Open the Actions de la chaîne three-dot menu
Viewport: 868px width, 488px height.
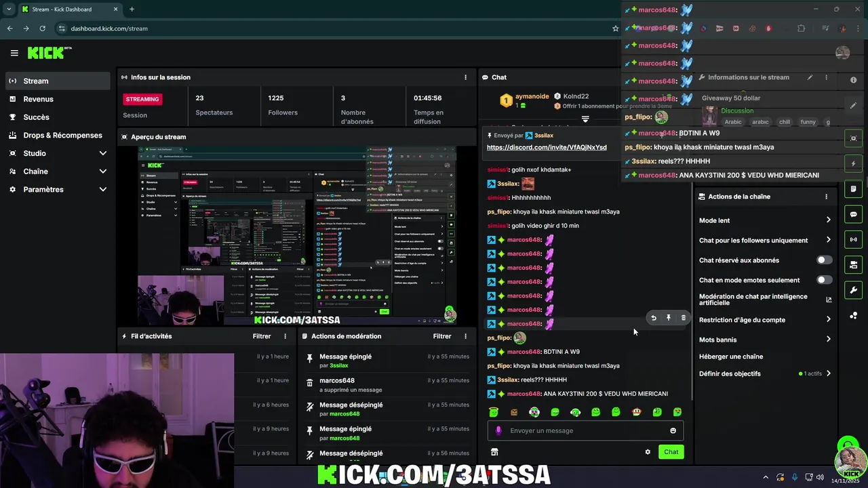coord(826,197)
